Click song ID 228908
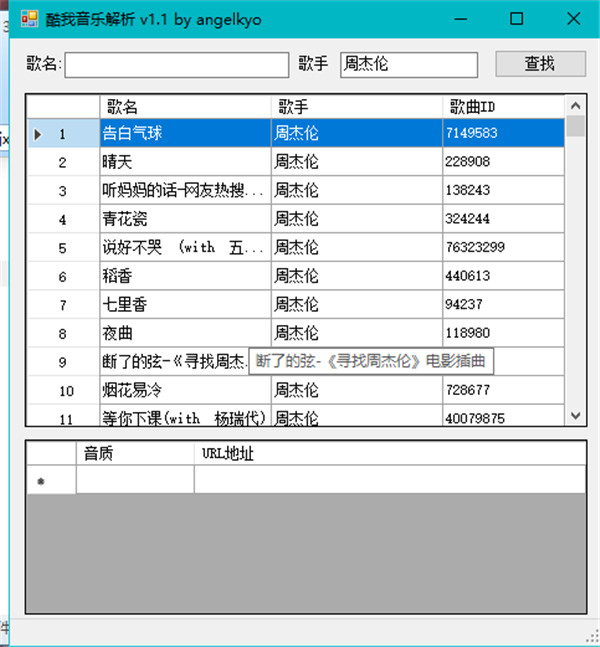600x647 pixels. pos(503,162)
